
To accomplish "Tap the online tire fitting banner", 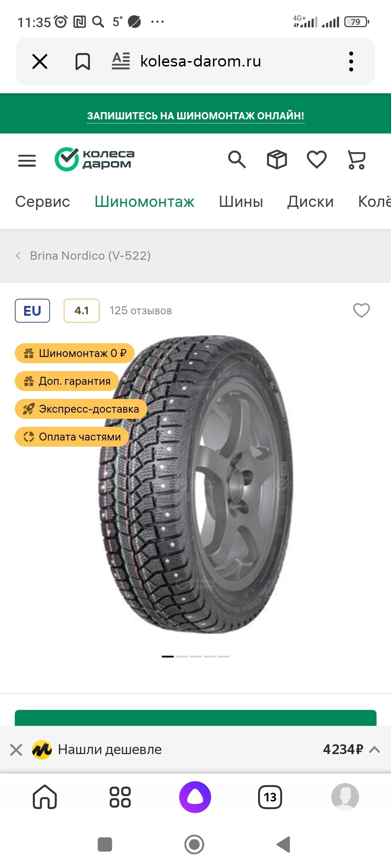I will pos(195,116).
